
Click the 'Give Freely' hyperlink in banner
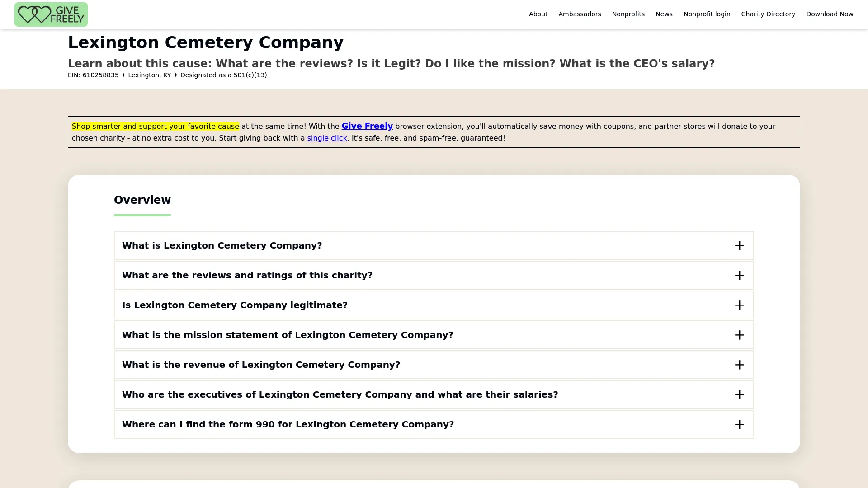367,126
